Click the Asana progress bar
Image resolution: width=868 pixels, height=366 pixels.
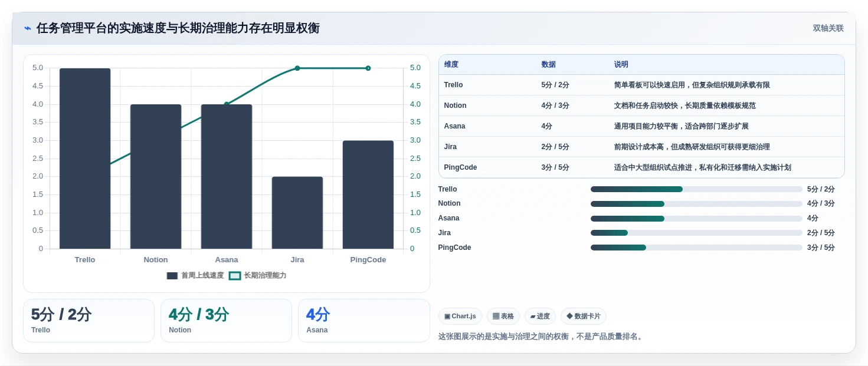click(x=696, y=219)
